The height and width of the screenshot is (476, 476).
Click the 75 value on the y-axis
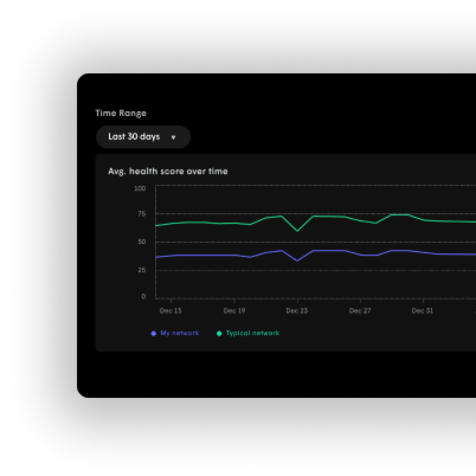tap(141, 214)
